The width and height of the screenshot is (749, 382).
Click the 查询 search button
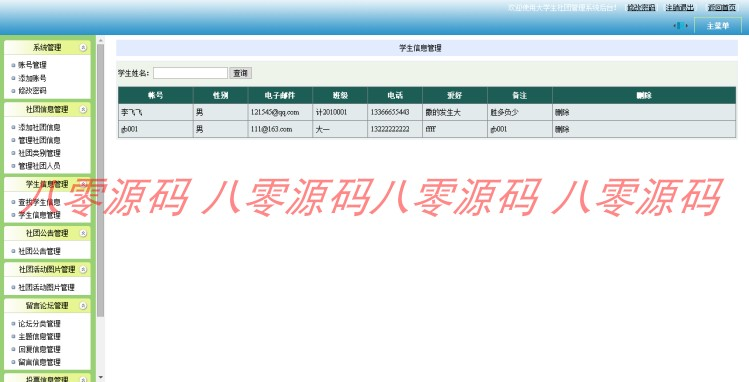click(x=240, y=73)
